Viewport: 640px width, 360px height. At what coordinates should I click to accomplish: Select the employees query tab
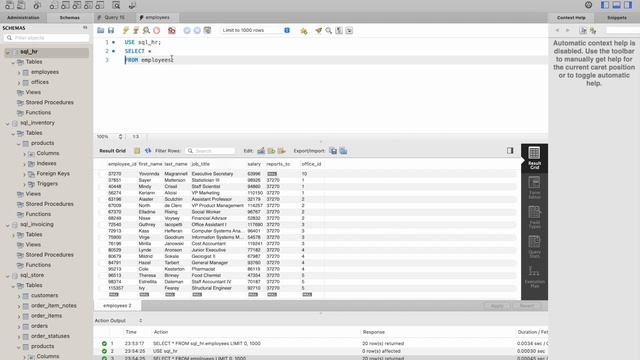157,18
